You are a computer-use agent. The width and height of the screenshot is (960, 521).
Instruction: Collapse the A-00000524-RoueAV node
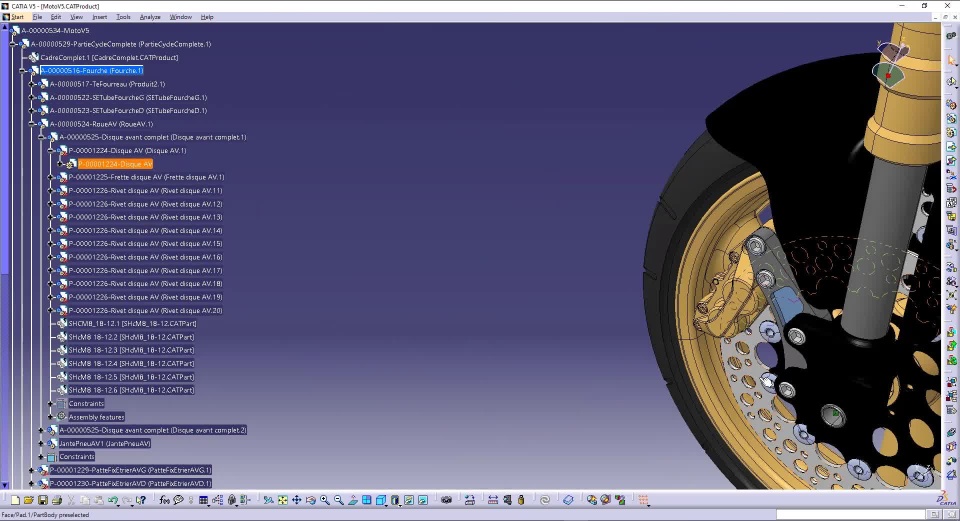coord(32,124)
